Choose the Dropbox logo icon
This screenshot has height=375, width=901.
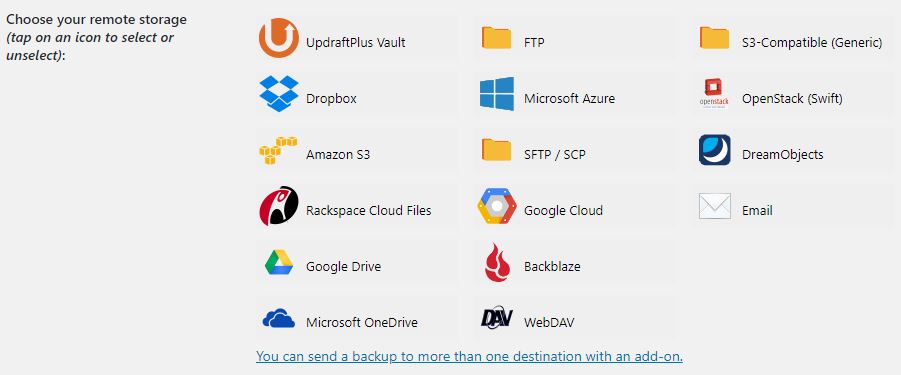point(279,94)
